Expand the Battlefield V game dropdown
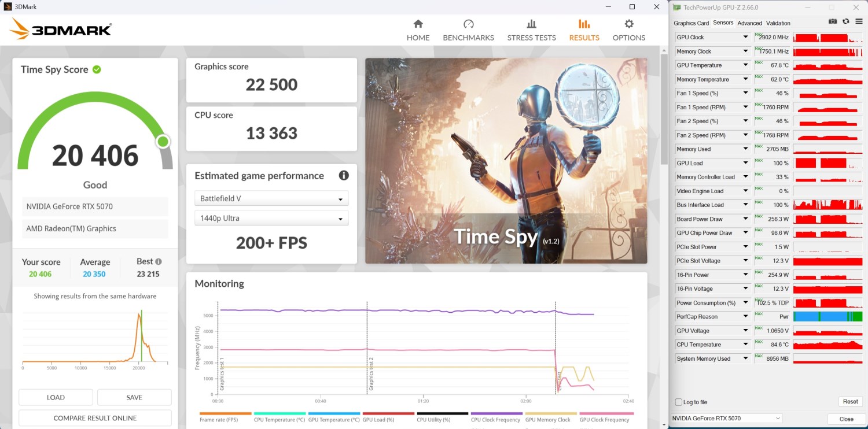 click(x=271, y=198)
